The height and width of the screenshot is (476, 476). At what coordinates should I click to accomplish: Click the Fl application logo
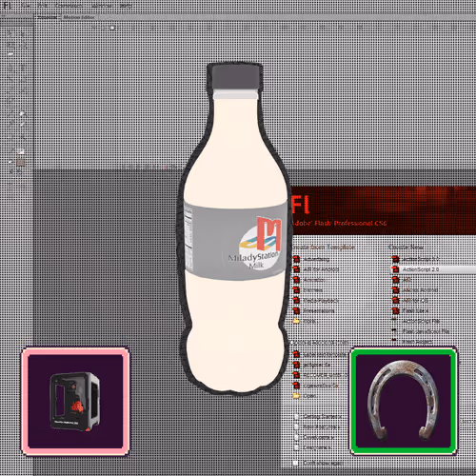[x=7, y=6]
